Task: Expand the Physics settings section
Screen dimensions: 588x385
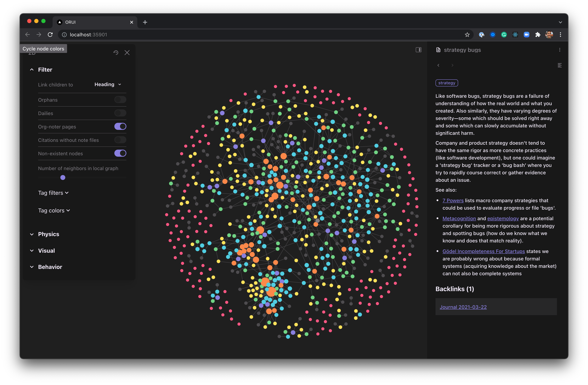Action: tap(48, 234)
